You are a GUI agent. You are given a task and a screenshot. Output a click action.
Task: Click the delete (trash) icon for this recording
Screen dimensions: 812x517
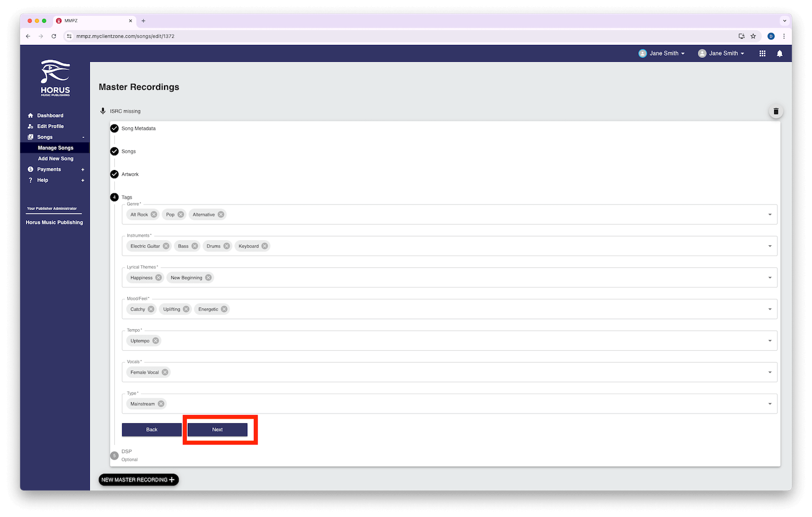pos(776,111)
